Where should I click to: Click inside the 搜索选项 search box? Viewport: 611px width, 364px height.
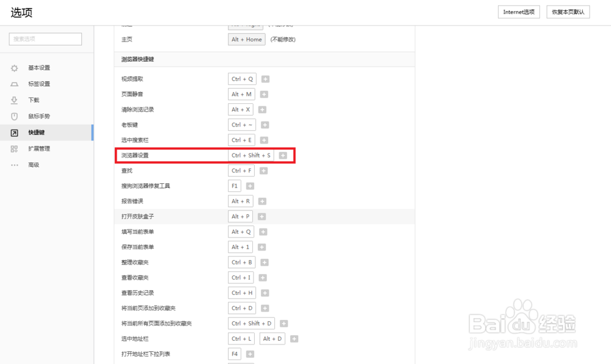tap(45, 38)
